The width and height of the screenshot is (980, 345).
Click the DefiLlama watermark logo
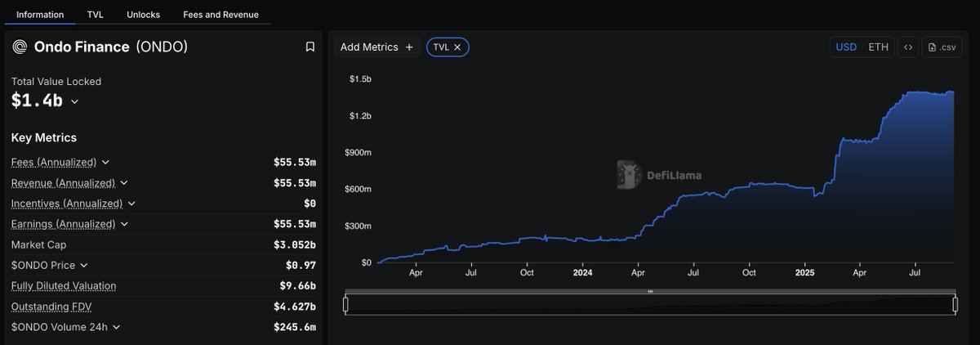tap(628, 174)
